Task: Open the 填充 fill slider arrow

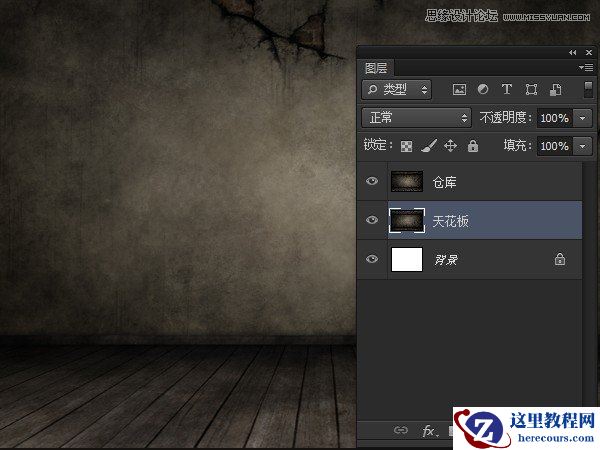Action: click(583, 146)
